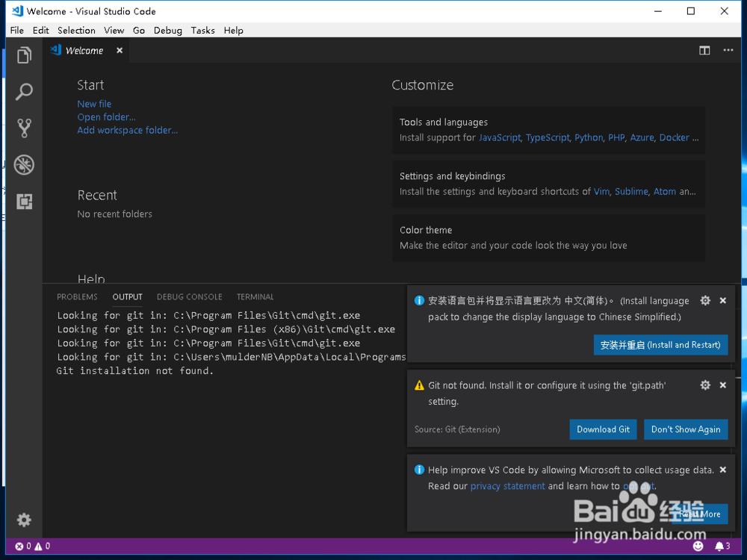Click the warnings count in status bar
The width and height of the screenshot is (747, 560).
click(43, 547)
